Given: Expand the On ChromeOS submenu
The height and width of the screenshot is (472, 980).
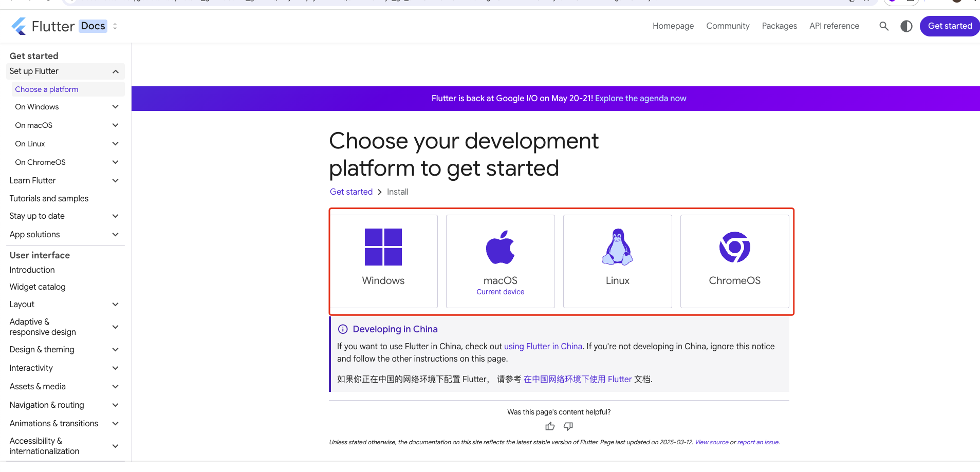Looking at the screenshot, I should [x=116, y=162].
